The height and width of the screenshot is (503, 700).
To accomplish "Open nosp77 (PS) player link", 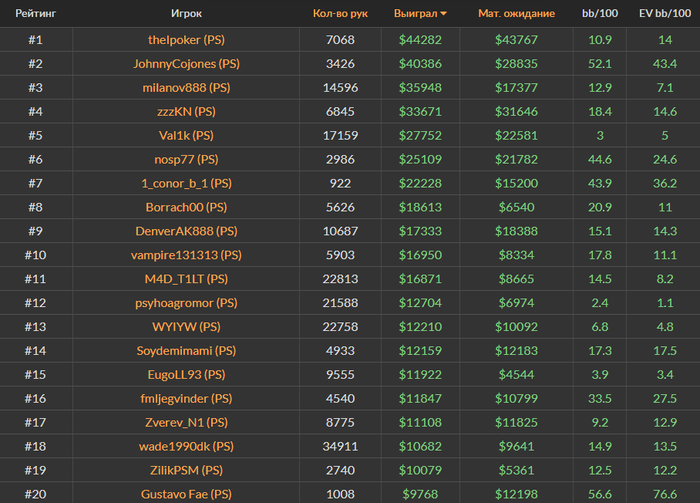I will point(186,159).
